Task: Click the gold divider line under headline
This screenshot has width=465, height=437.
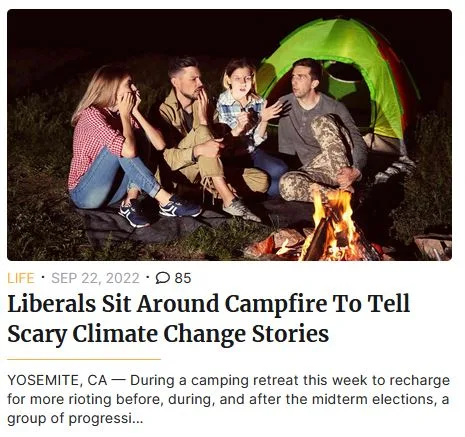Action: (x=84, y=359)
